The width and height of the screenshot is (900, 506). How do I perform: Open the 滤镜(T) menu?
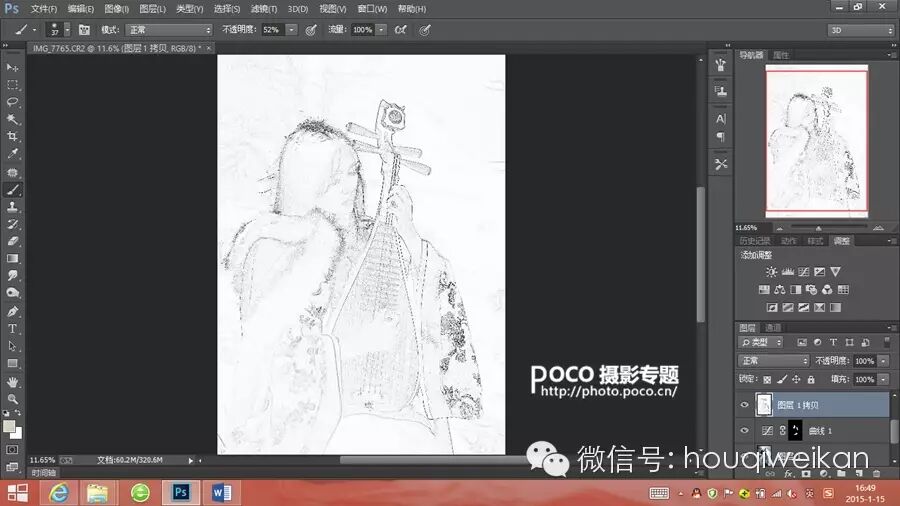(x=264, y=9)
